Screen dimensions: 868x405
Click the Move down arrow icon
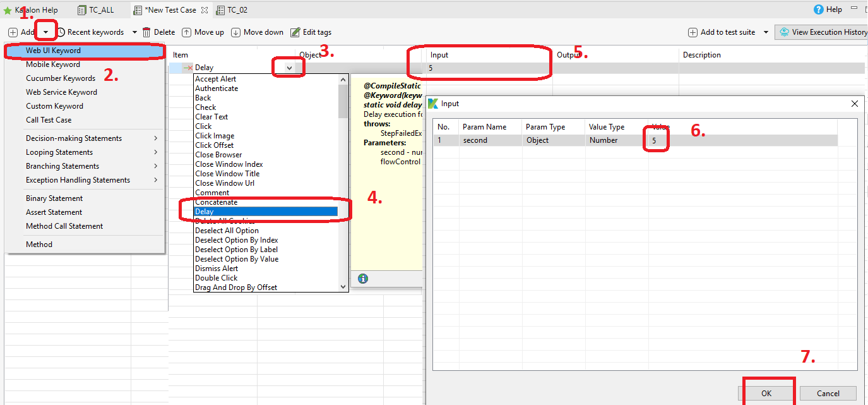pos(236,32)
